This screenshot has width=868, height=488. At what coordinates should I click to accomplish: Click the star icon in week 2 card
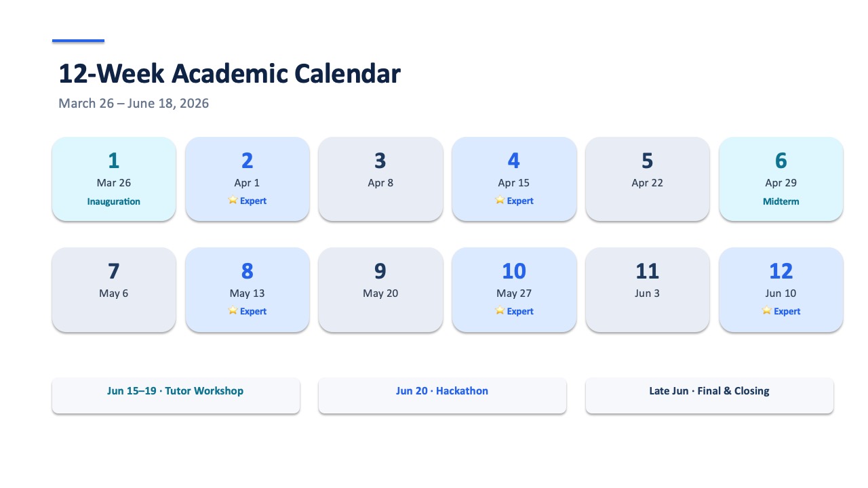[x=233, y=201]
